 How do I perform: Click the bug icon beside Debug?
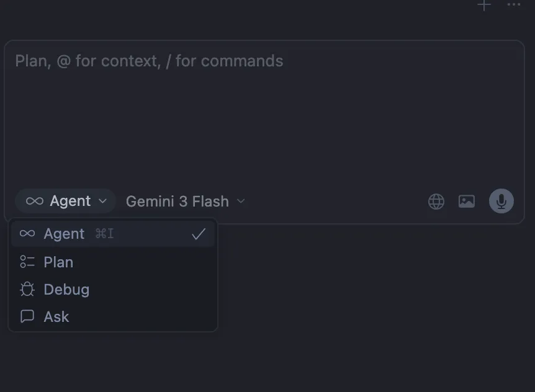[x=27, y=290]
